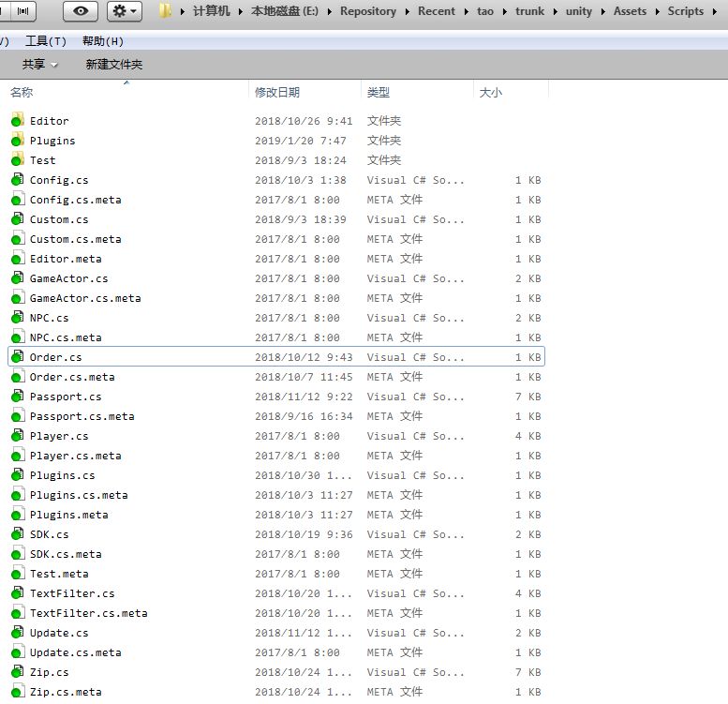Select file name Zip.cs.meta

(x=66, y=692)
